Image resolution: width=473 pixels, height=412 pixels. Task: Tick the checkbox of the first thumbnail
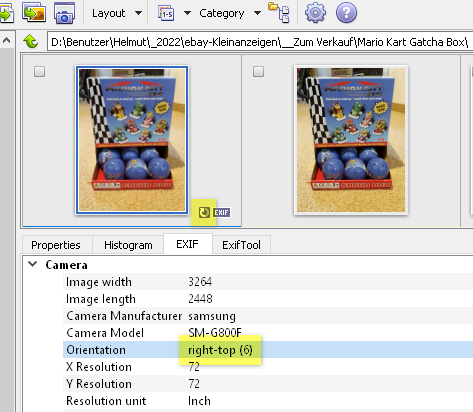click(x=40, y=72)
